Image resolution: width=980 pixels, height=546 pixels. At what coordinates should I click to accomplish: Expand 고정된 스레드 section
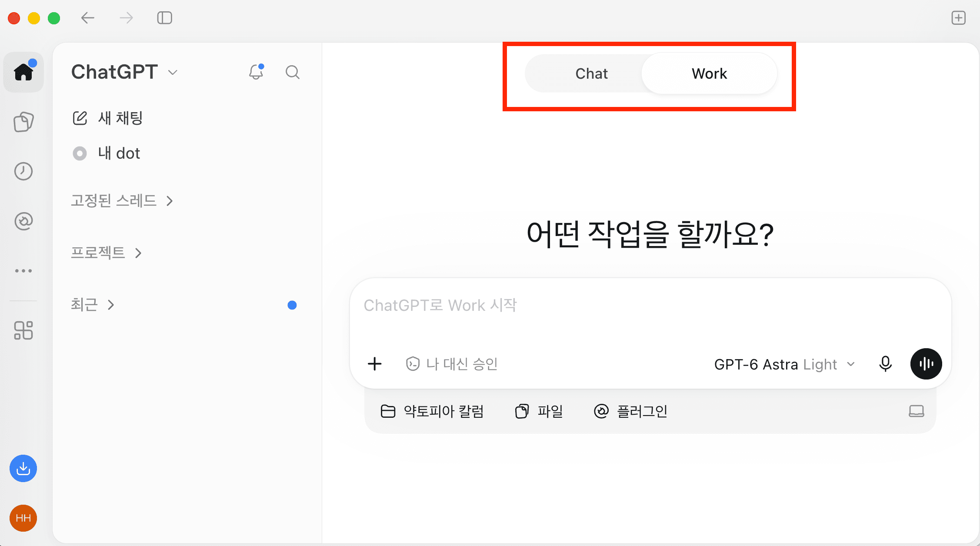pyautogui.click(x=122, y=201)
